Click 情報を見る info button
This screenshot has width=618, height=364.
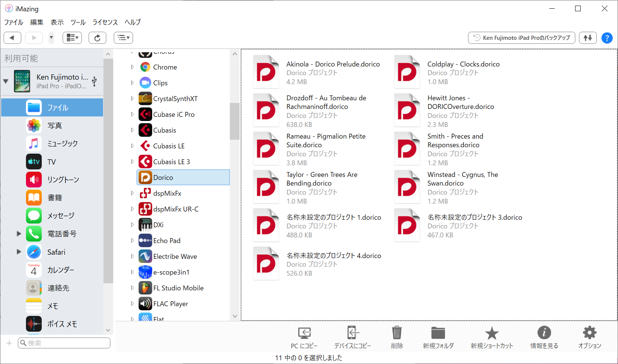point(544,337)
